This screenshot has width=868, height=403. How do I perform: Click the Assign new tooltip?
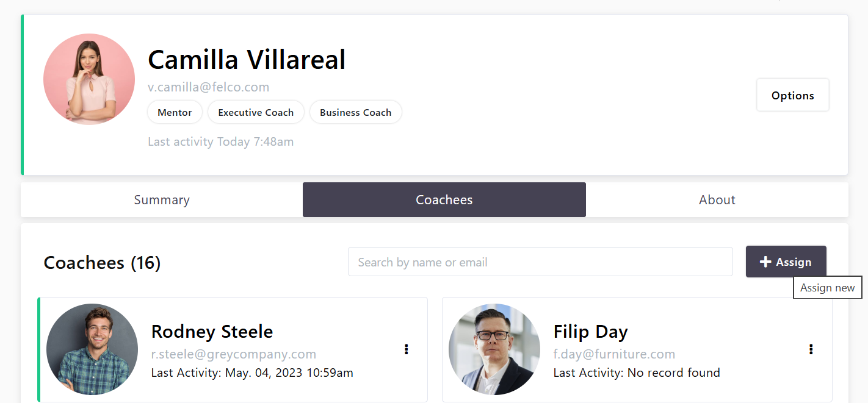[827, 288]
